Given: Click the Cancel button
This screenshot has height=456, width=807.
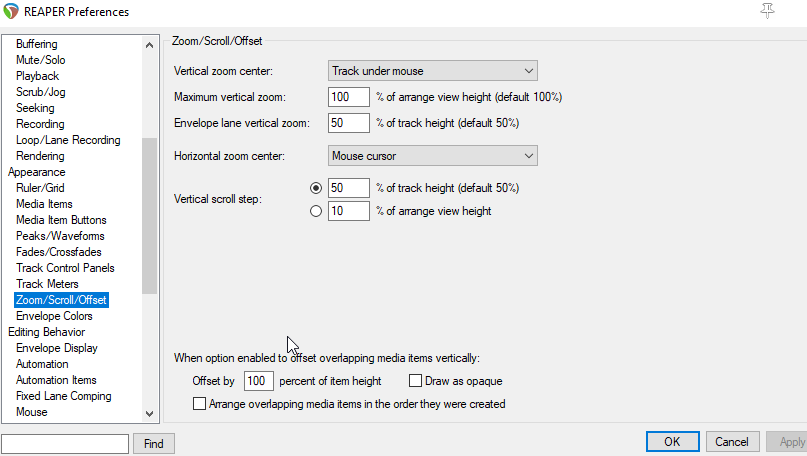Looking at the screenshot, I should click(x=733, y=442).
